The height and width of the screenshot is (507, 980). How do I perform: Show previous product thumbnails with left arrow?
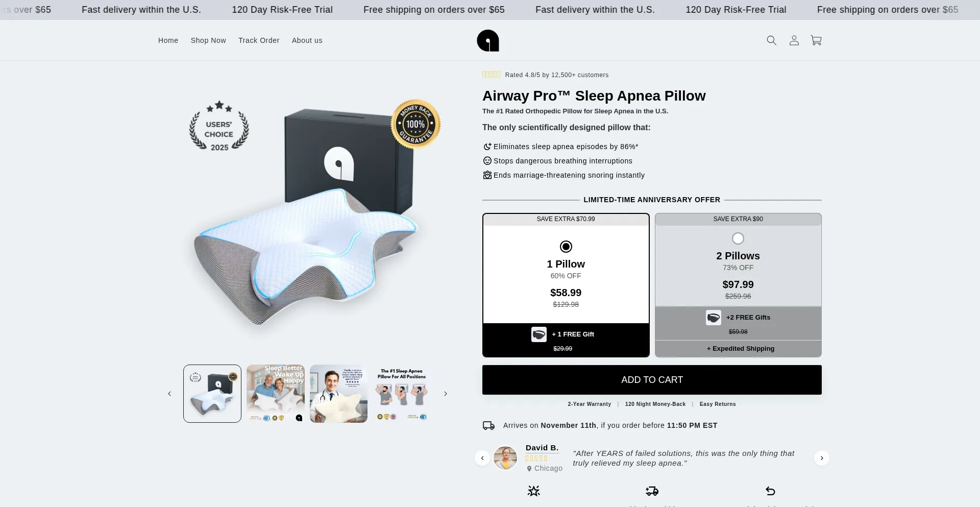click(169, 394)
